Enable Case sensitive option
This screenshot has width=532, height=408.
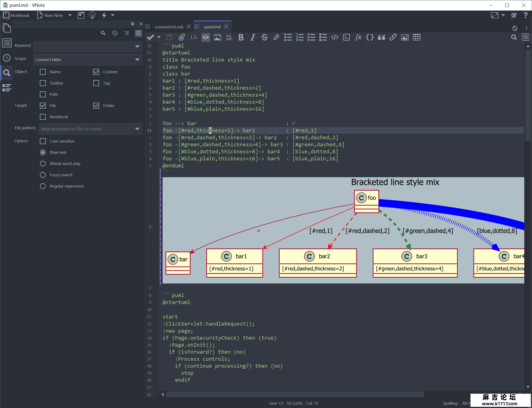(43, 141)
